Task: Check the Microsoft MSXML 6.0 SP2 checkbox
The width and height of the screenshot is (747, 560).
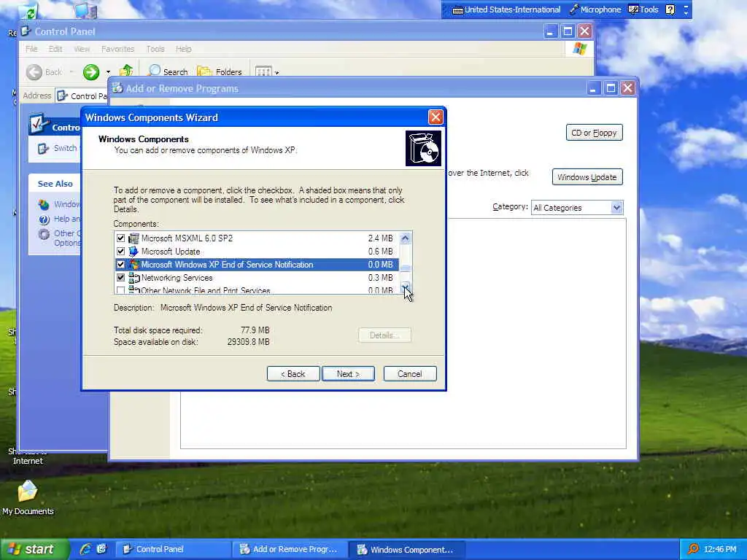Action: click(120, 238)
